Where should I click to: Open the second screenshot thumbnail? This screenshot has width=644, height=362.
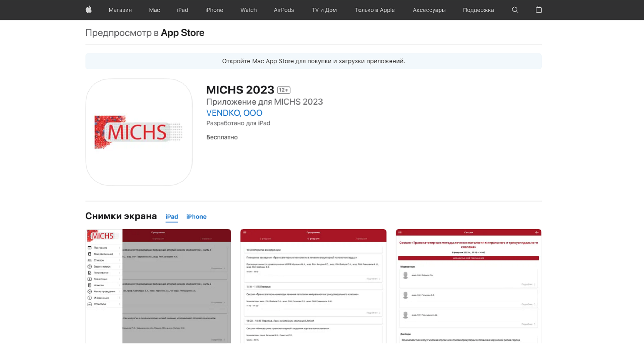point(313,286)
